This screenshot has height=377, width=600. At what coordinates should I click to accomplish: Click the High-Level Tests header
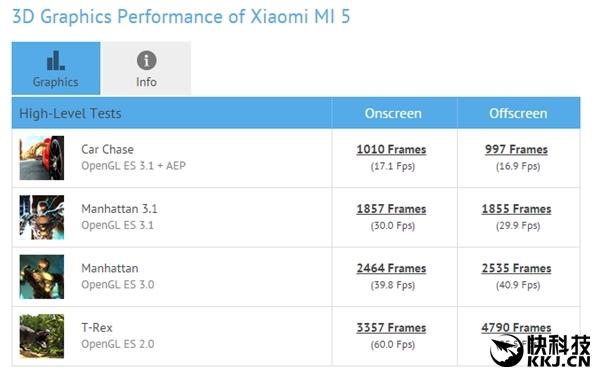(x=70, y=113)
